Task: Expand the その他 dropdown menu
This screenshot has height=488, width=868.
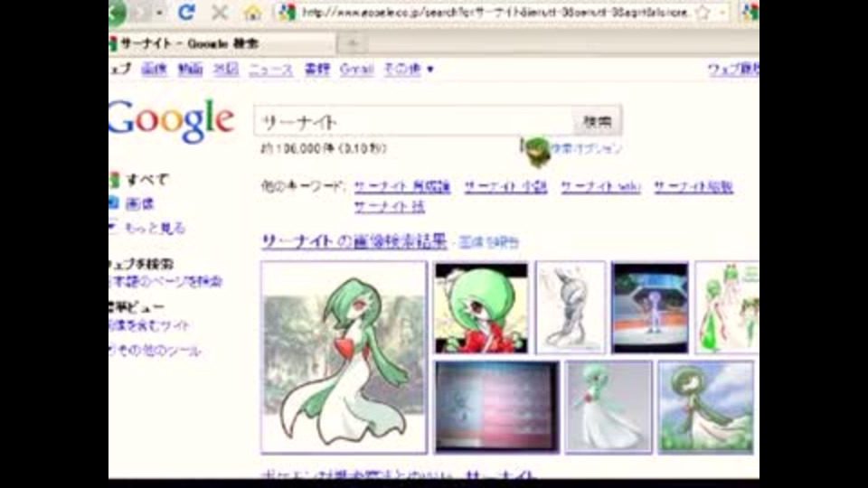Action: 409,70
